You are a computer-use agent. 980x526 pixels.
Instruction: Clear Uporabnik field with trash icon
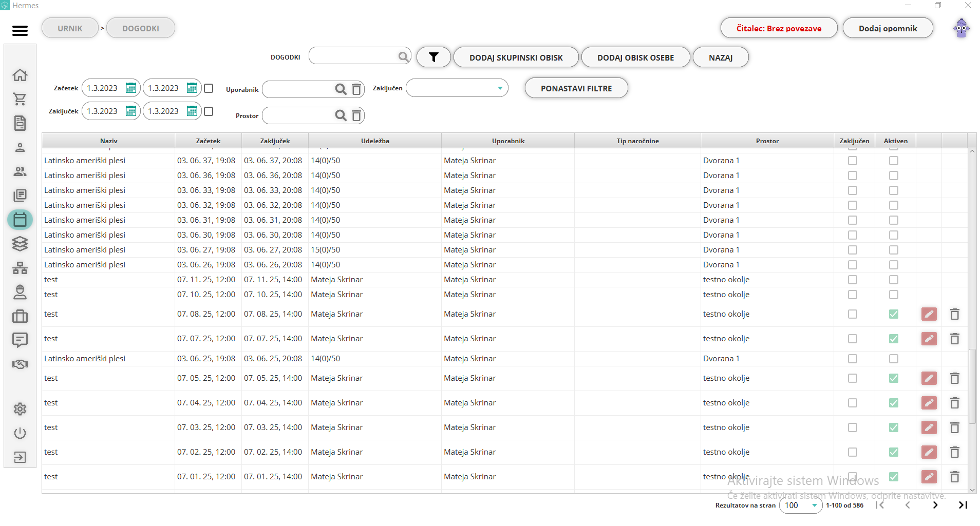356,89
